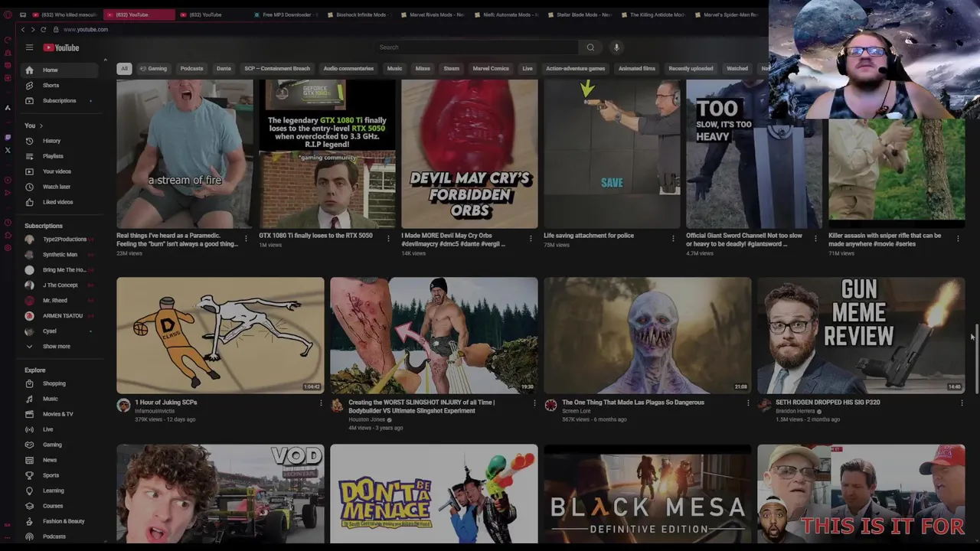This screenshot has height=551, width=980.
Task: Open menu for SETH ROGEN DROPPED HIS SIG P320
Action: click(x=962, y=403)
